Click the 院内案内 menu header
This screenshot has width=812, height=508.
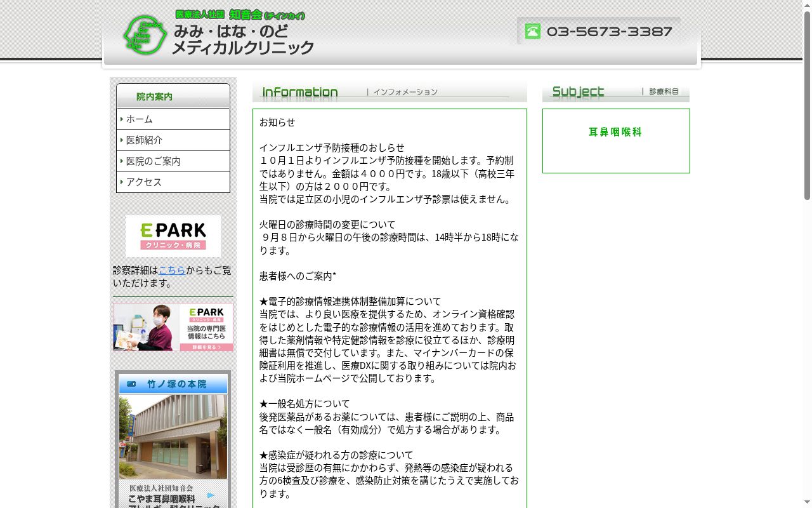click(x=173, y=97)
